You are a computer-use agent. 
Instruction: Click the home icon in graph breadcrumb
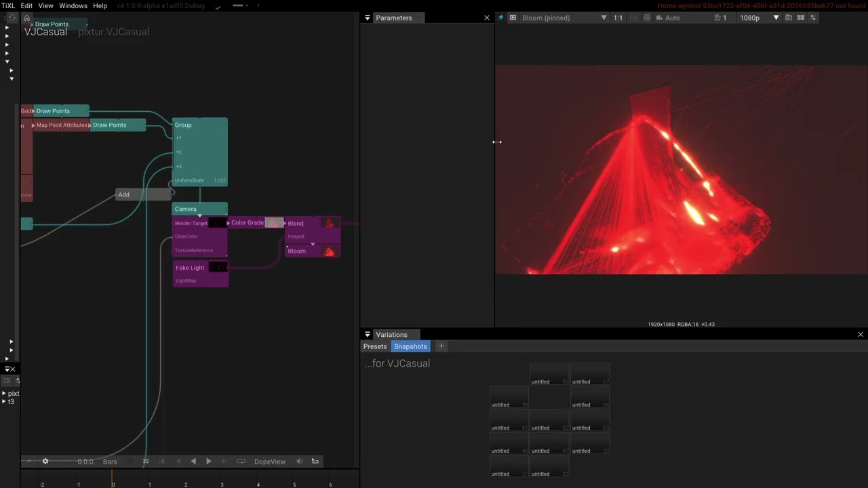(26, 18)
